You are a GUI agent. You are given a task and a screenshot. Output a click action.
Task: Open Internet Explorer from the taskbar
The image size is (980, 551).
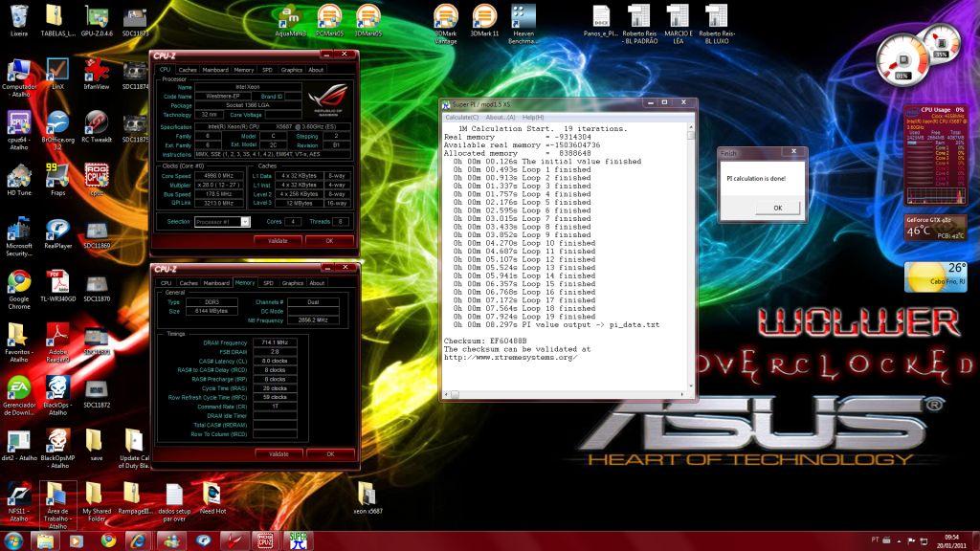tap(138, 540)
